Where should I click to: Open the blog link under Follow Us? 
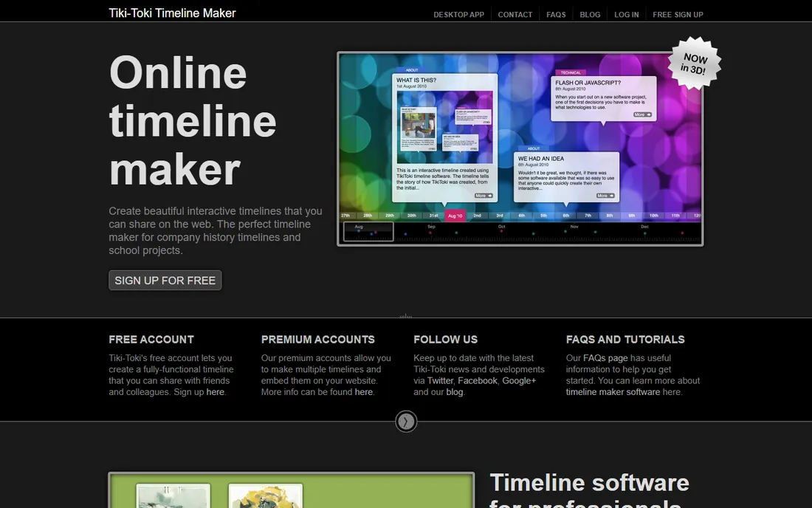pyautogui.click(x=454, y=392)
